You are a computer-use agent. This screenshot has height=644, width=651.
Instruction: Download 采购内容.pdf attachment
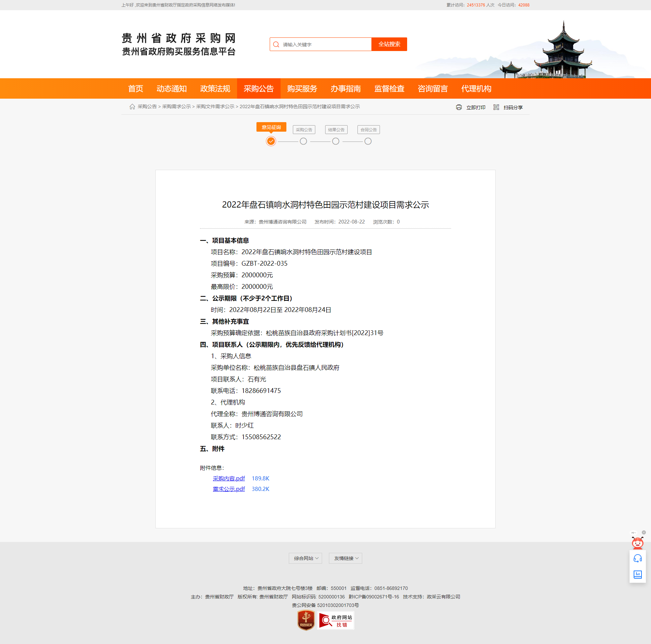(x=229, y=478)
